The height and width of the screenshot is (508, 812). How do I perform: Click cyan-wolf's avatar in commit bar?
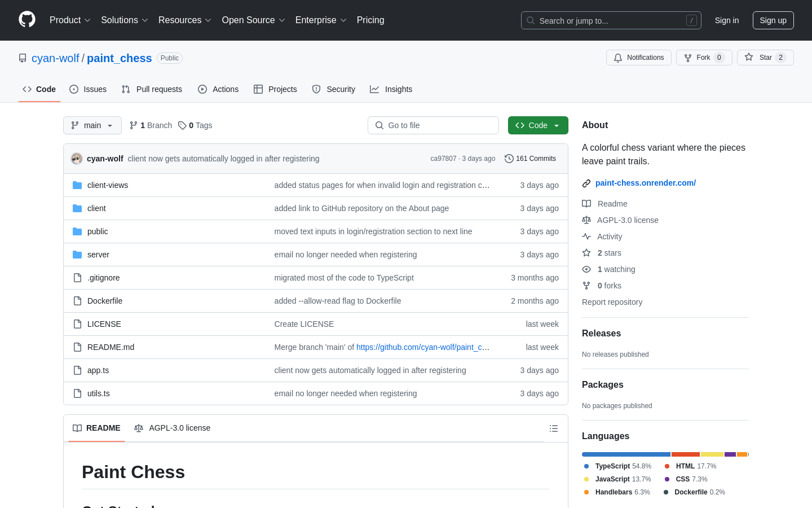point(77,159)
